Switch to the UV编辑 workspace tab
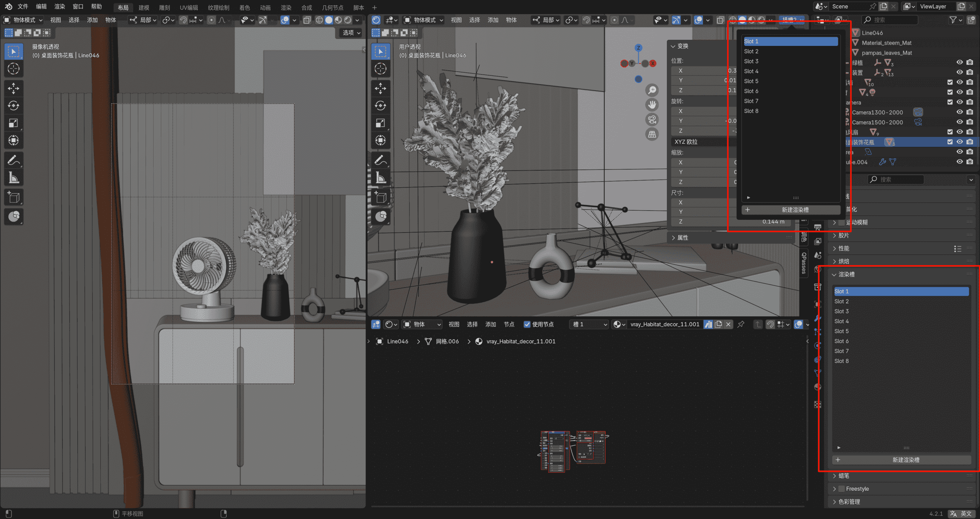Viewport: 980px width, 519px height. 189,8
